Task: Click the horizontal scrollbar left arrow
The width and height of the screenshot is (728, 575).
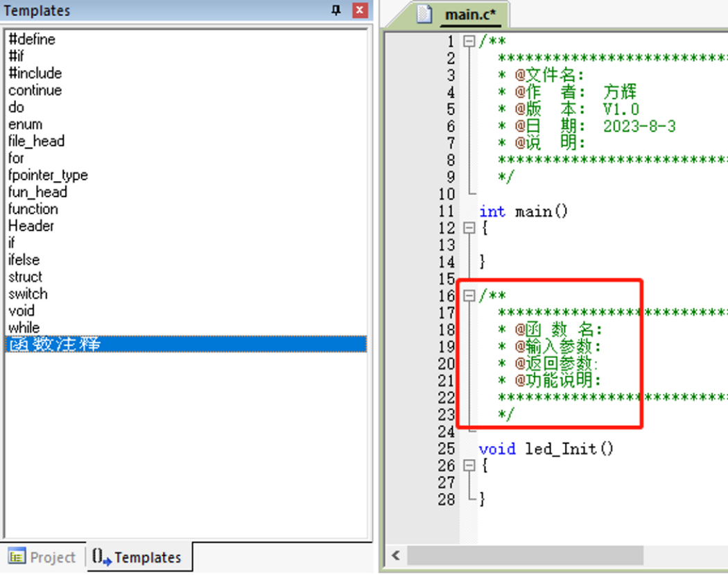Action: pyautogui.click(x=396, y=556)
